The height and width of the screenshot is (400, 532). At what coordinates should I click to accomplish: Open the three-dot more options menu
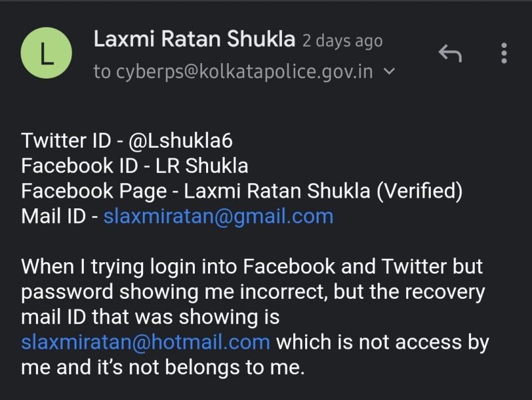tap(504, 53)
